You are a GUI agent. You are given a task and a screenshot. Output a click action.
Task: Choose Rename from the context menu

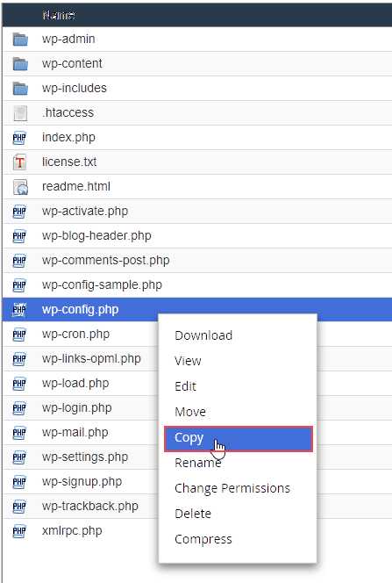pyautogui.click(x=198, y=463)
